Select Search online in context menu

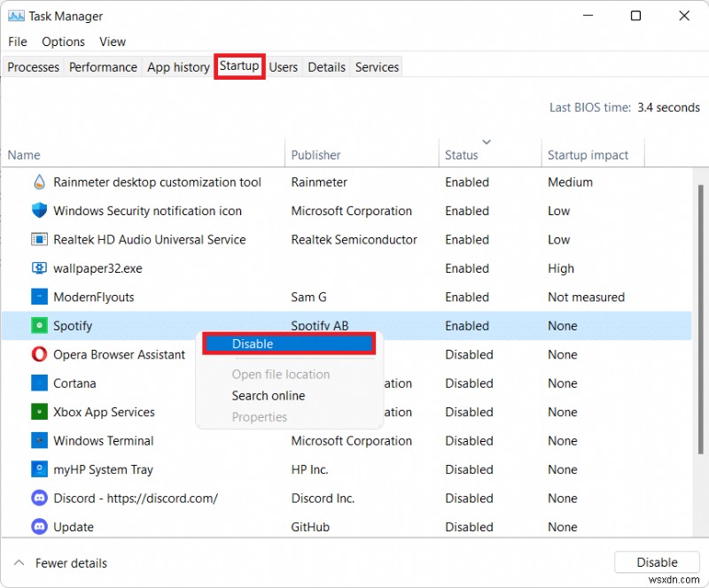click(268, 396)
